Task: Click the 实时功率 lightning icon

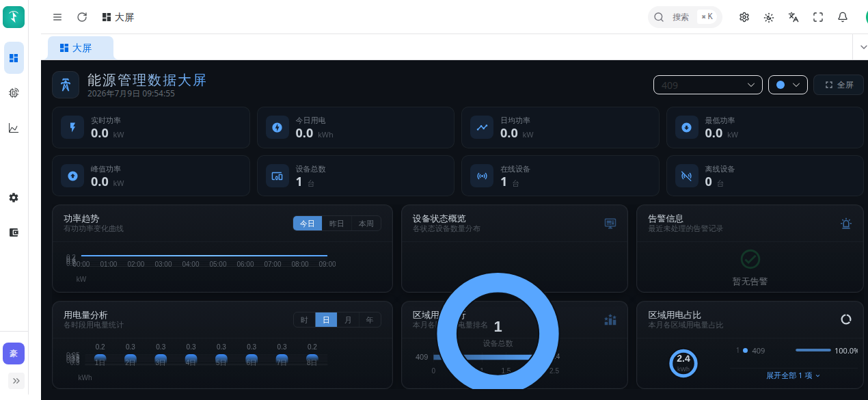Action: coord(72,127)
